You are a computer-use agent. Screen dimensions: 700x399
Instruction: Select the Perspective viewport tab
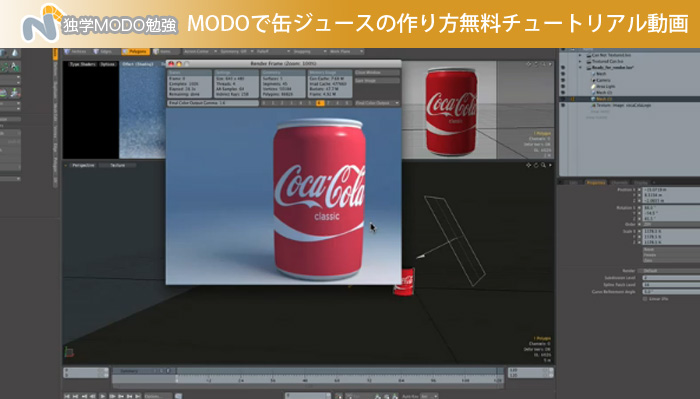coord(83,166)
